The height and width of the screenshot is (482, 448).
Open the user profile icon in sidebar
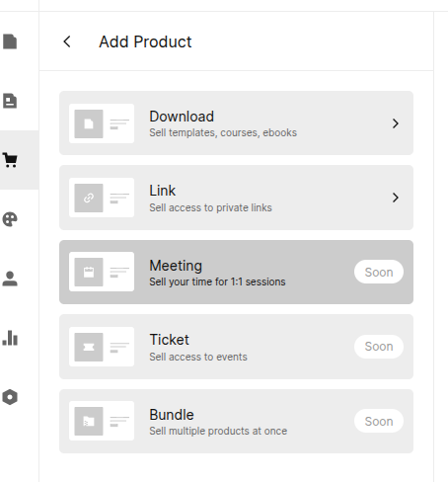[x=10, y=279]
